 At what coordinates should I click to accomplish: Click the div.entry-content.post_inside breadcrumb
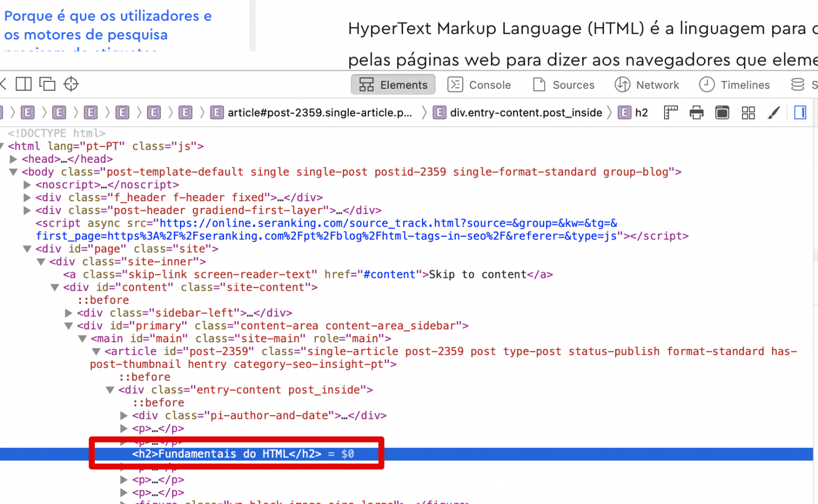[525, 112]
